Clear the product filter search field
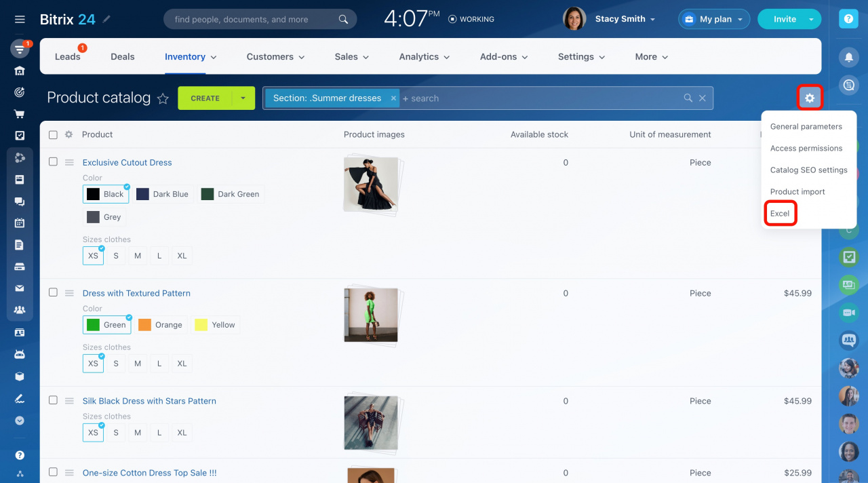 703,98
